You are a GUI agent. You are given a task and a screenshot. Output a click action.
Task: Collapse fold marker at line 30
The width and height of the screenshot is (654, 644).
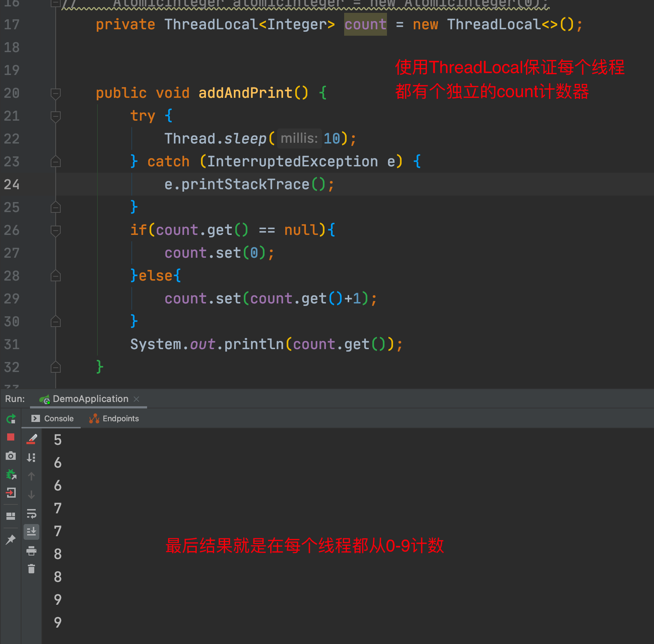56,321
